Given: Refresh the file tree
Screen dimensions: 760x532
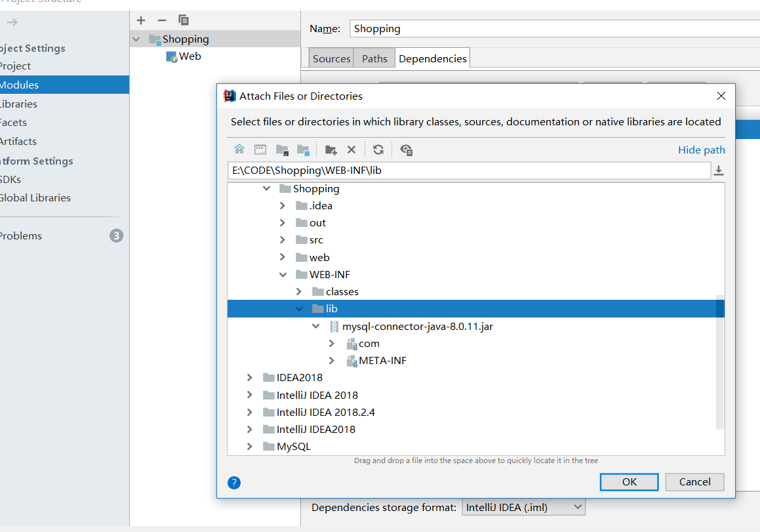Looking at the screenshot, I should pos(378,150).
